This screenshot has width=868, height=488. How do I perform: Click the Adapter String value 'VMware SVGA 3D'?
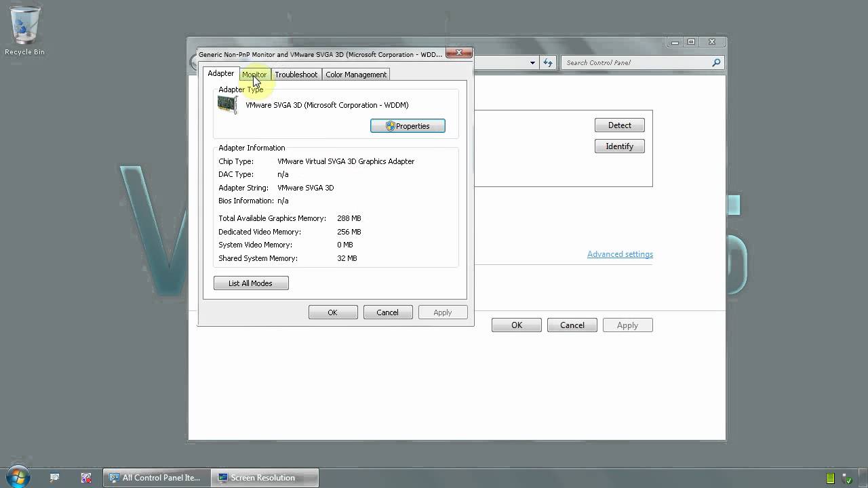click(306, 188)
